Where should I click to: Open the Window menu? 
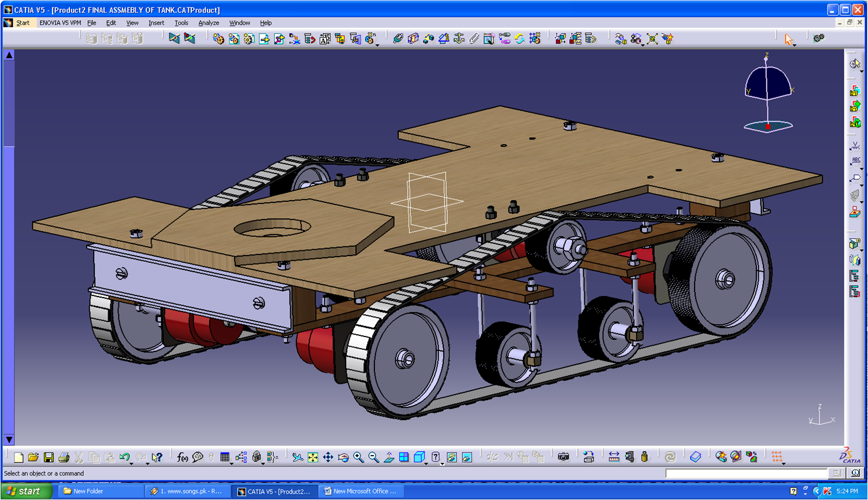(x=239, y=23)
